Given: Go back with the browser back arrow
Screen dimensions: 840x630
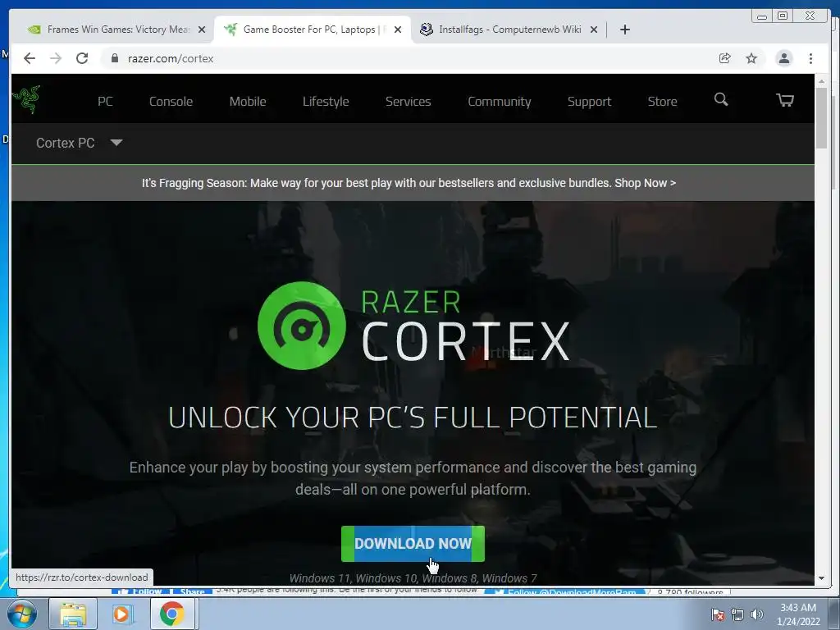Looking at the screenshot, I should point(30,58).
